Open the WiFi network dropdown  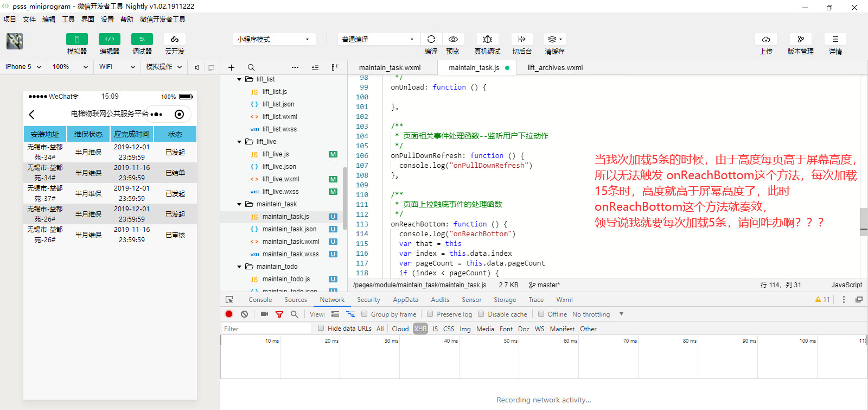(x=117, y=67)
